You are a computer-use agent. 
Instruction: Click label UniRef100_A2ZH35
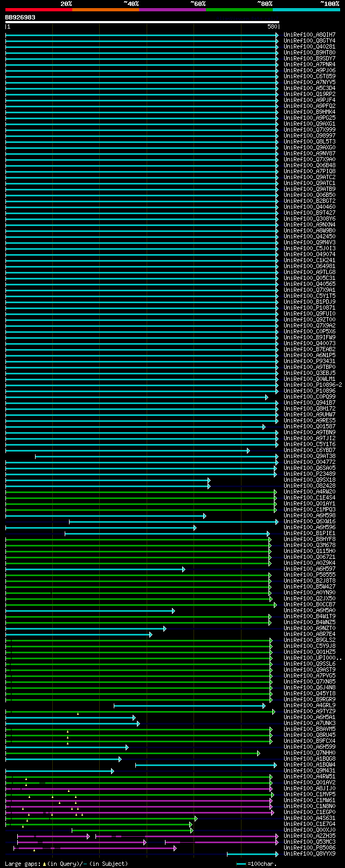tap(309, 836)
